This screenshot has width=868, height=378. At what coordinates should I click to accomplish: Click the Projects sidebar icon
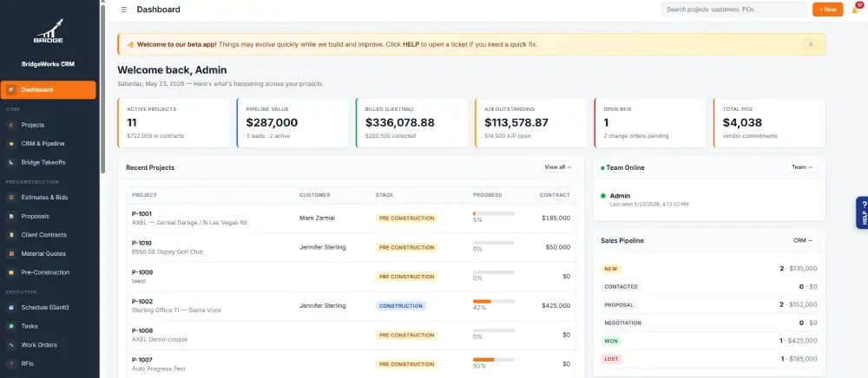click(11, 125)
